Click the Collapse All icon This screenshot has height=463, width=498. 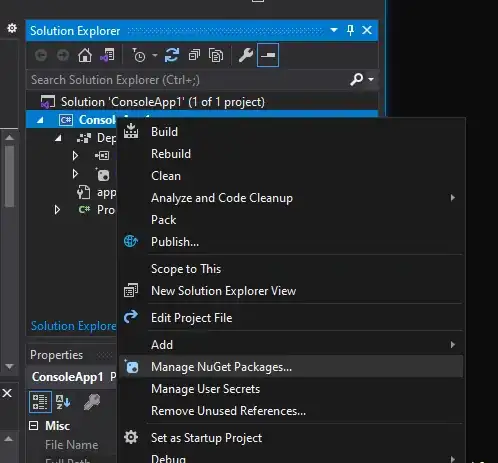click(x=194, y=55)
